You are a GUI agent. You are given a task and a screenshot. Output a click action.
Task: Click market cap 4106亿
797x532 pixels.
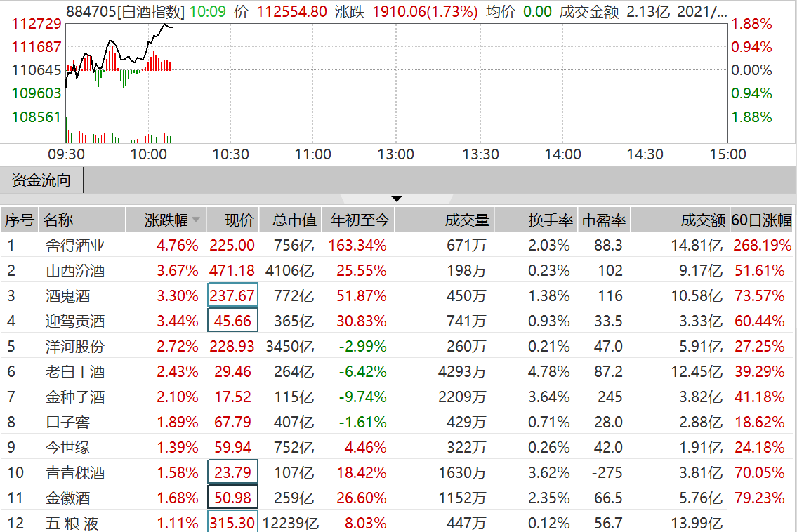click(x=290, y=271)
